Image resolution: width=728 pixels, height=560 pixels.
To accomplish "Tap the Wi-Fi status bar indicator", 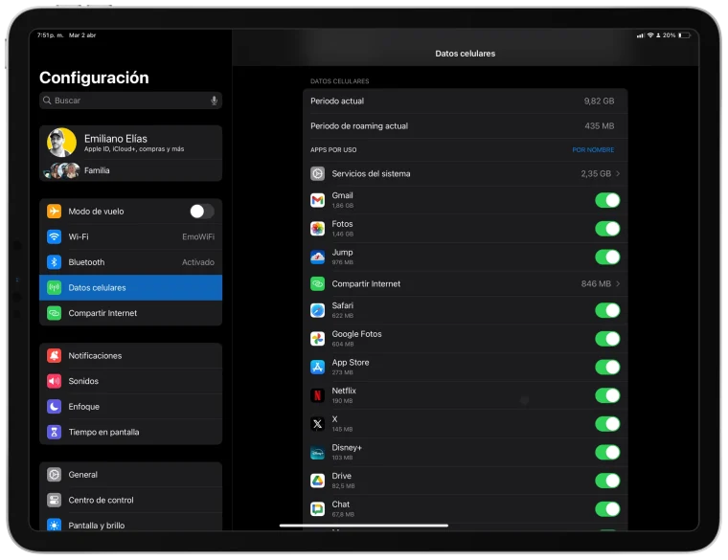I will pyautogui.click(x=650, y=35).
